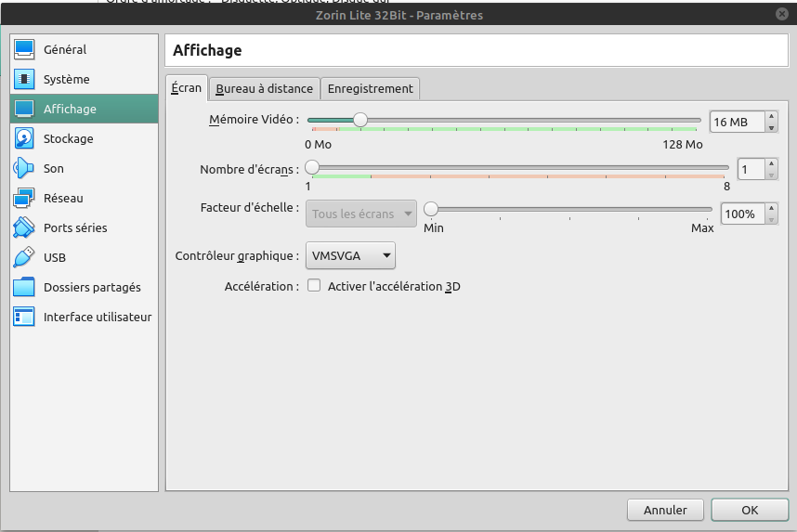Screen dimensions: 797x532
Task: Enable the 3D acceleration checkbox
Action: 314,286
